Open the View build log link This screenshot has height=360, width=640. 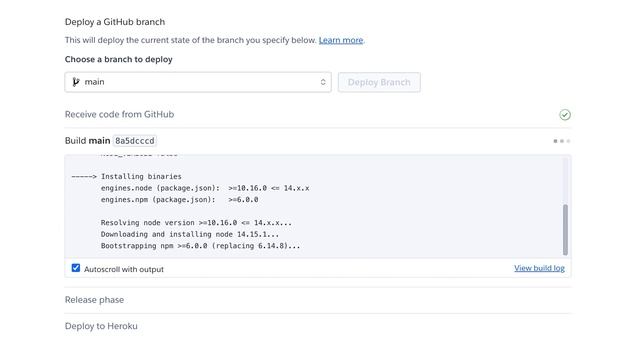click(x=539, y=268)
